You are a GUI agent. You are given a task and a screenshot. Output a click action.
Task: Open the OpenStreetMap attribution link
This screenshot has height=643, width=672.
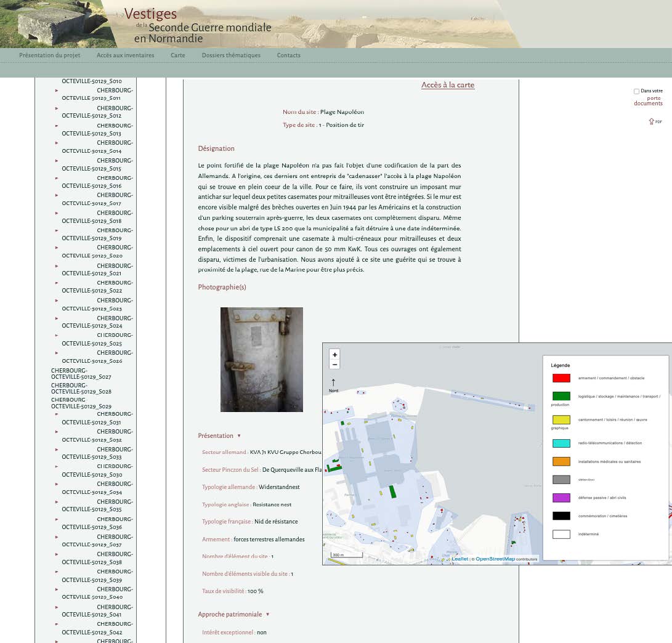pos(495,559)
